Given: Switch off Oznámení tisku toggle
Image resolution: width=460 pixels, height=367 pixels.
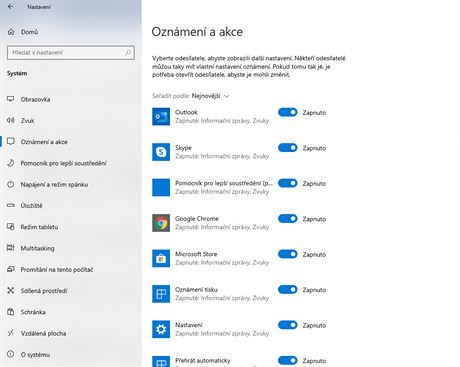Looking at the screenshot, I should point(288,290).
